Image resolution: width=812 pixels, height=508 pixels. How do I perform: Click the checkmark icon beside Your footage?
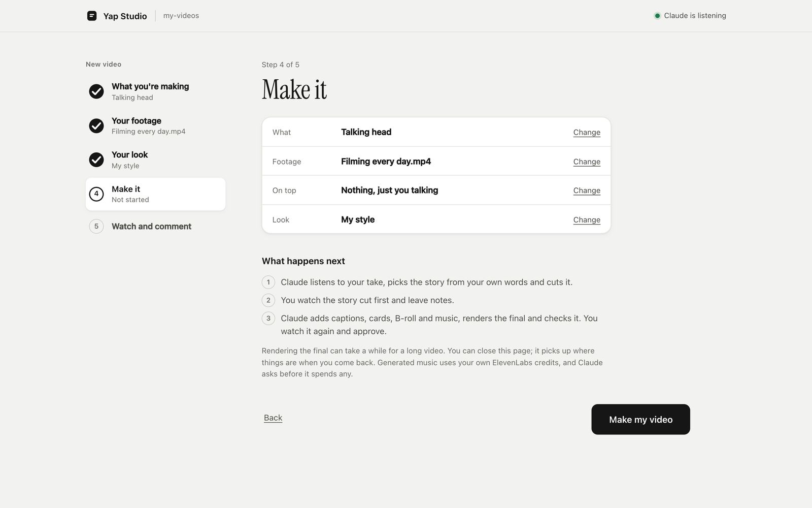click(x=96, y=125)
